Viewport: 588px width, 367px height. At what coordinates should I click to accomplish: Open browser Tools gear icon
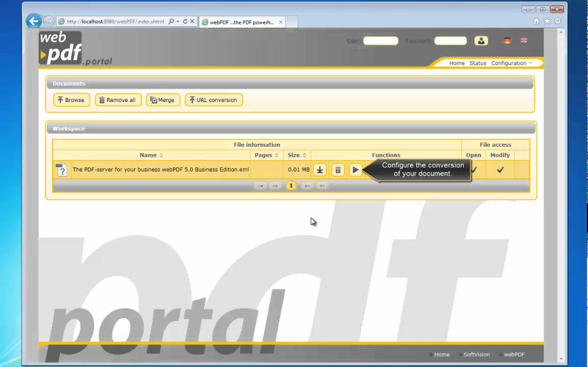(557, 21)
